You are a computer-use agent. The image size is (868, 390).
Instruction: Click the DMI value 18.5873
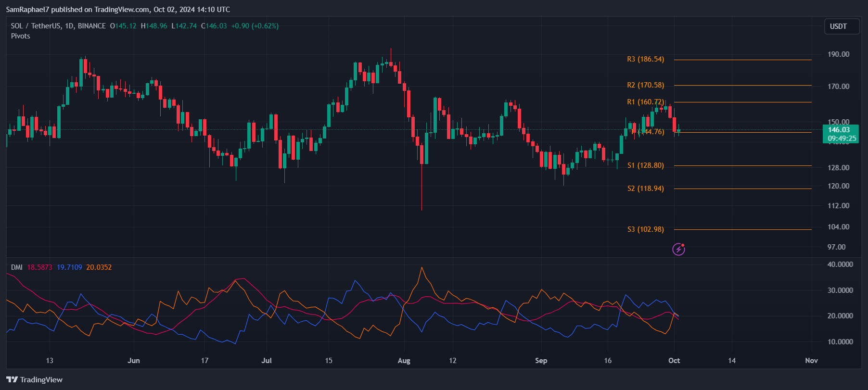point(39,267)
